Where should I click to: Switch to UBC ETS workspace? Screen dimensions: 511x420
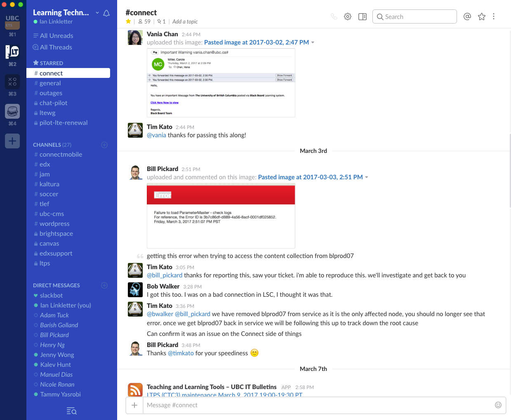(12, 22)
